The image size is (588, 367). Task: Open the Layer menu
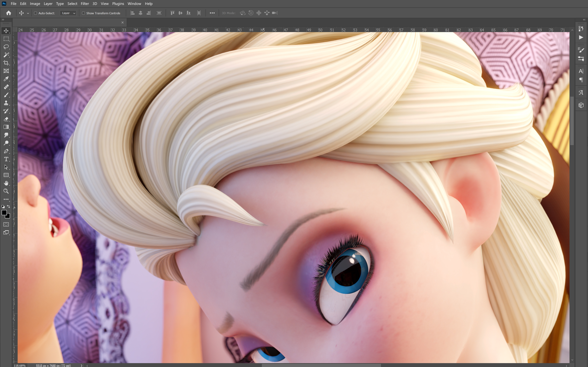click(x=48, y=4)
